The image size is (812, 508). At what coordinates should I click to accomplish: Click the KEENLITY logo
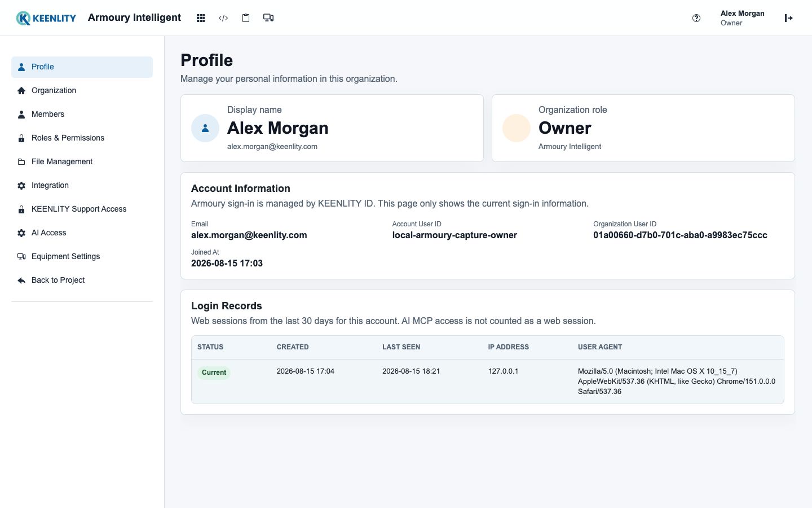click(x=46, y=18)
